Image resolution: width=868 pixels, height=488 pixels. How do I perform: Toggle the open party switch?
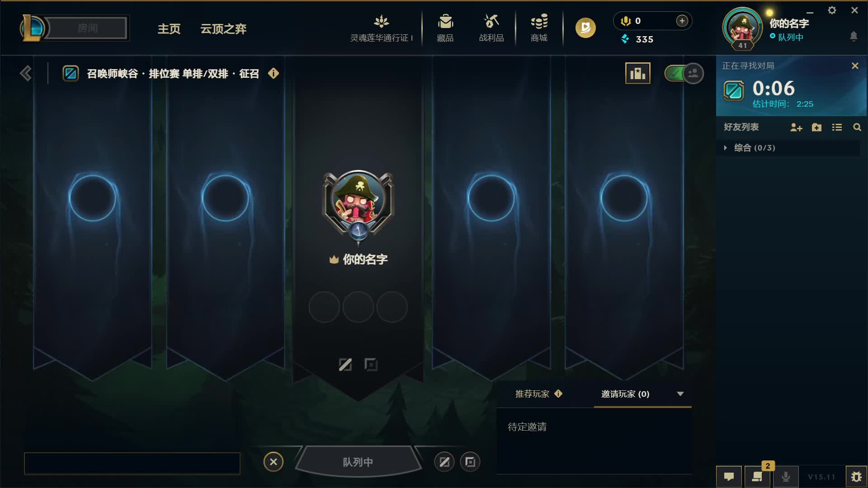pos(684,73)
